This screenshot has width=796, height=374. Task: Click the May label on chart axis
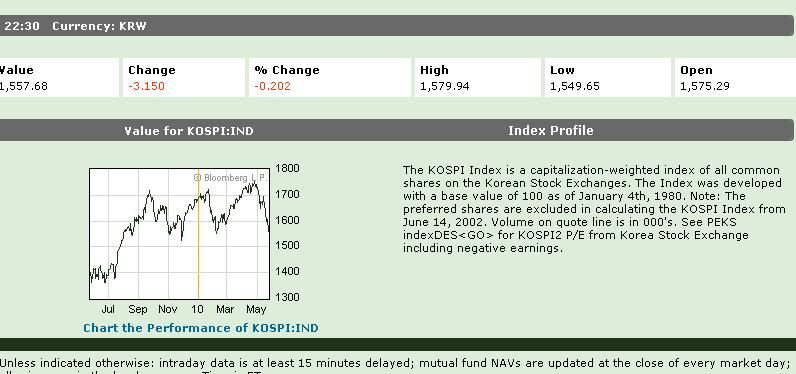(256, 309)
